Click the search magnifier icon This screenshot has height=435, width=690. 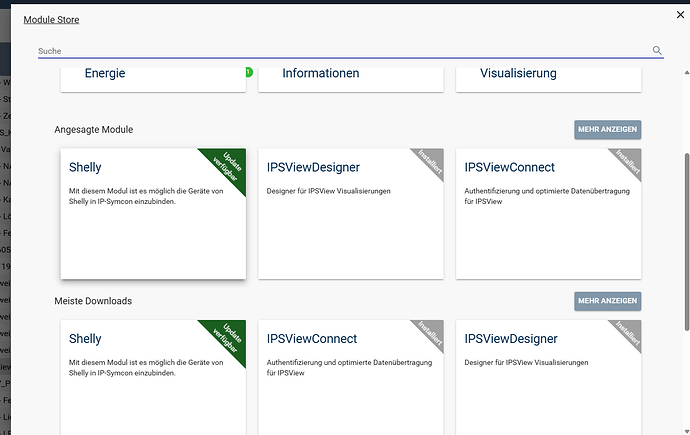tap(657, 51)
